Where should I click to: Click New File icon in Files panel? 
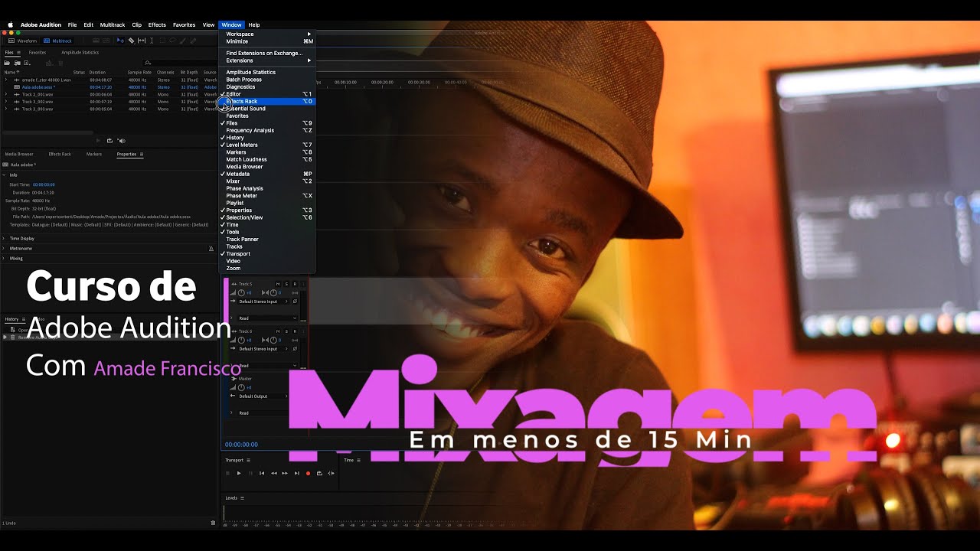tap(27, 63)
